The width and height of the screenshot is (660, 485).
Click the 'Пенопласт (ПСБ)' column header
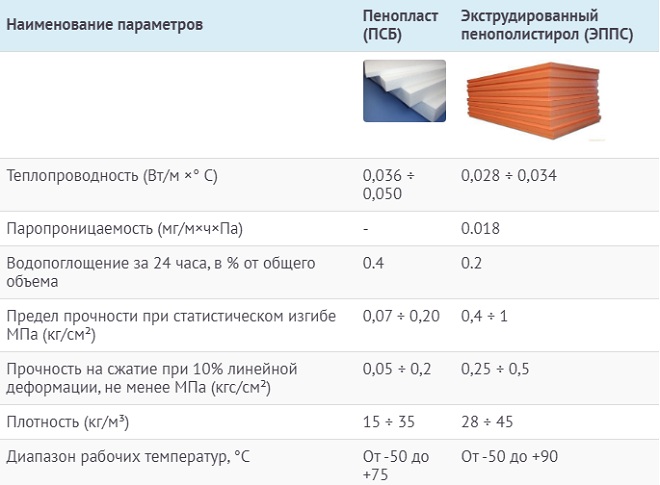tap(400, 25)
